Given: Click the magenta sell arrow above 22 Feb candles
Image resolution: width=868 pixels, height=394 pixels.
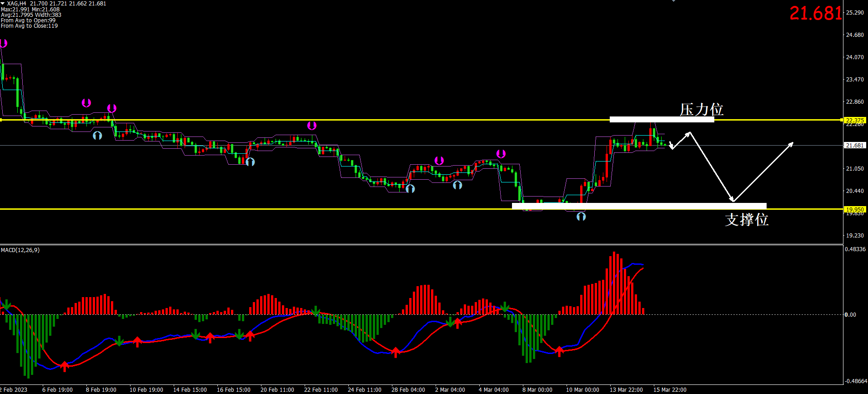Looking at the screenshot, I should 311,126.
